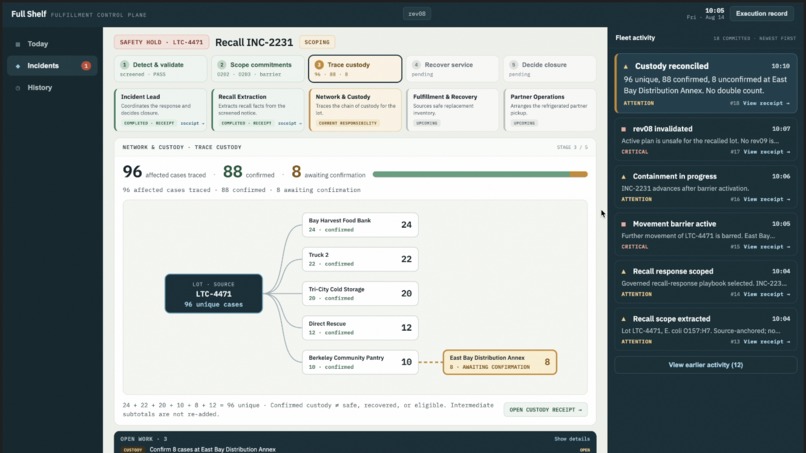
Task: Click the History circle icon
Action: pyautogui.click(x=18, y=88)
